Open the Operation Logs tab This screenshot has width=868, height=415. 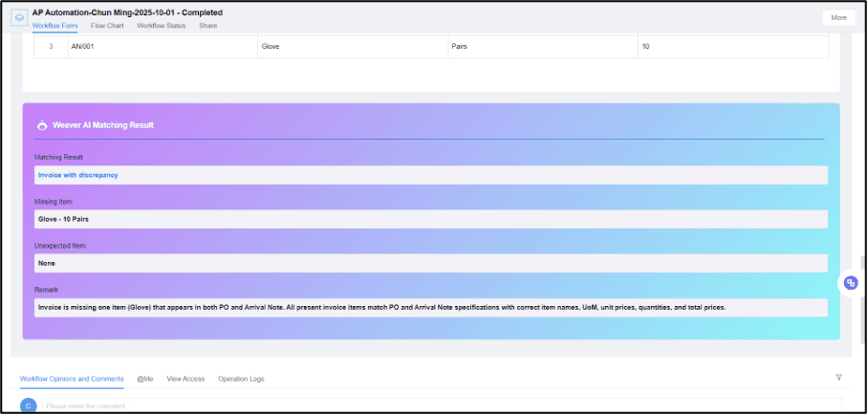click(x=241, y=379)
